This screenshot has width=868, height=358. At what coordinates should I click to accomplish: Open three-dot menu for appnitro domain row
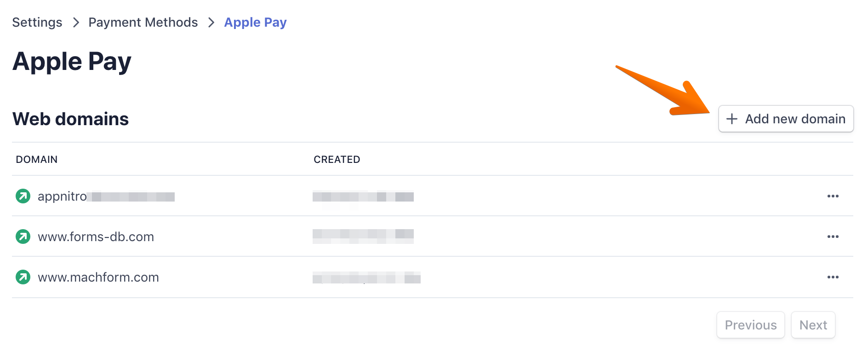(x=833, y=196)
